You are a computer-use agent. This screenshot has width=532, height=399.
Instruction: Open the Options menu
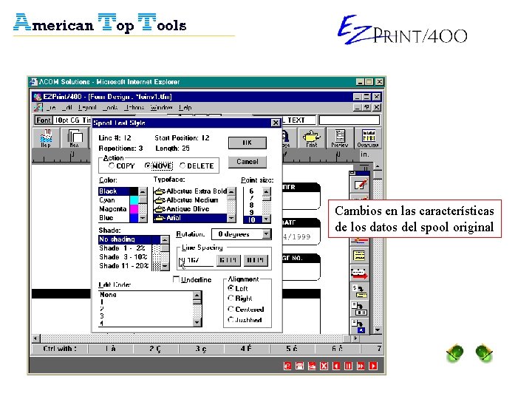[134, 108]
